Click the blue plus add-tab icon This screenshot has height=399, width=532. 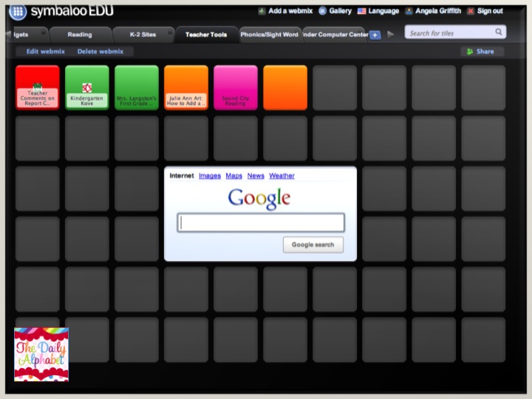375,35
